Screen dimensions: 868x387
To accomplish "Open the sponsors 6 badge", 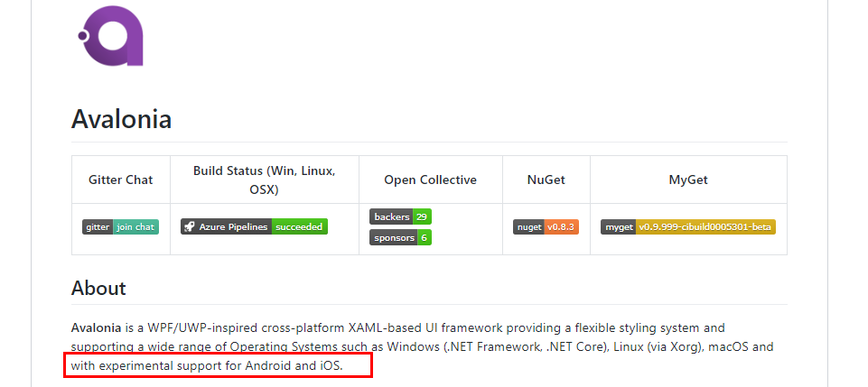I will 399,237.
